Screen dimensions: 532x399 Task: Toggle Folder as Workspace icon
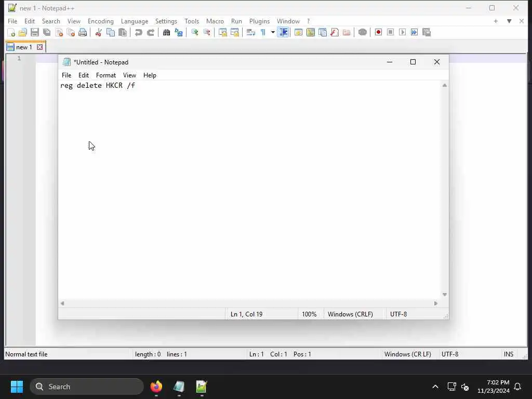347,33
